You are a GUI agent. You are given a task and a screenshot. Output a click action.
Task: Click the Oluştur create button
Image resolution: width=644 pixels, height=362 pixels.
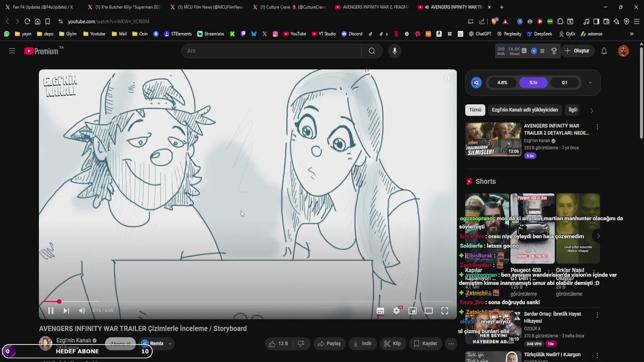pyautogui.click(x=577, y=51)
